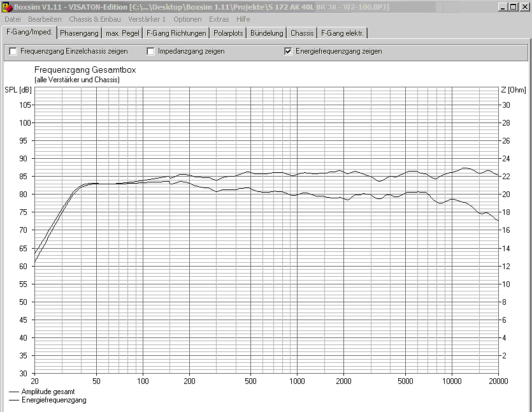
Task: Switch to the Chassis tab
Action: coord(302,33)
